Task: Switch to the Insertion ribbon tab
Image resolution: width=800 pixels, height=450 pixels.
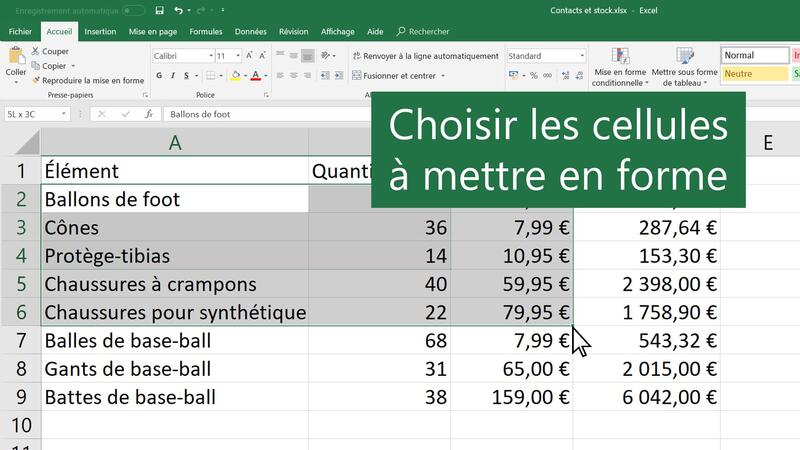Action: click(100, 32)
